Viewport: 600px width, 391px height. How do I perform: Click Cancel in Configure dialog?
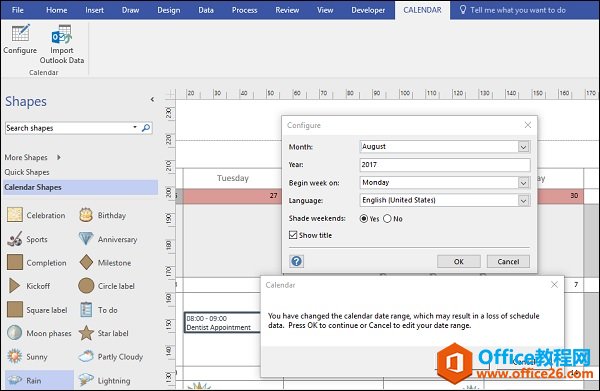pyautogui.click(x=508, y=261)
